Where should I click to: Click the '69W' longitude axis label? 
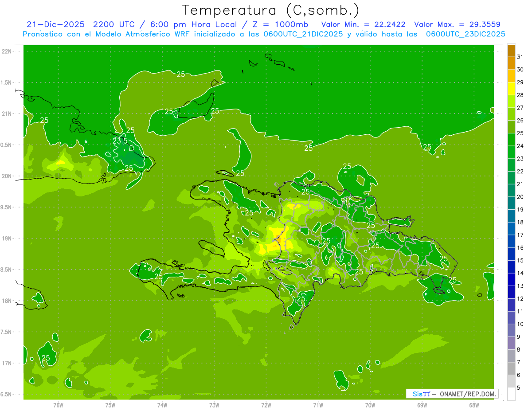(x=422, y=405)
